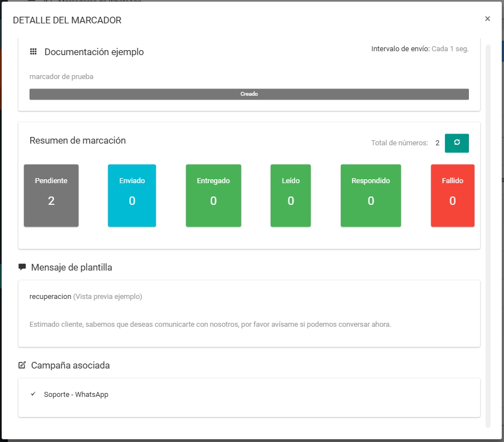Click the recuperacion template name

50,297
